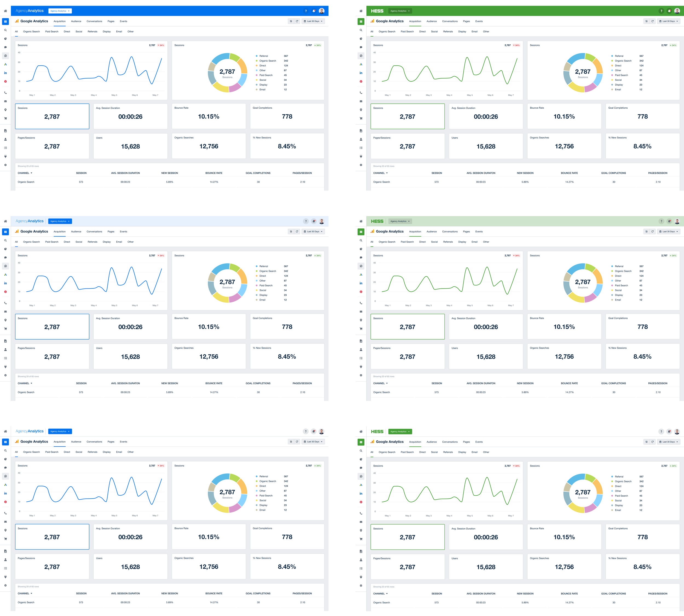The width and height of the screenshot is (684, 616).
Task: Open Agency Analytics dropdown in pale green HESS header
Action: point(400,221)
